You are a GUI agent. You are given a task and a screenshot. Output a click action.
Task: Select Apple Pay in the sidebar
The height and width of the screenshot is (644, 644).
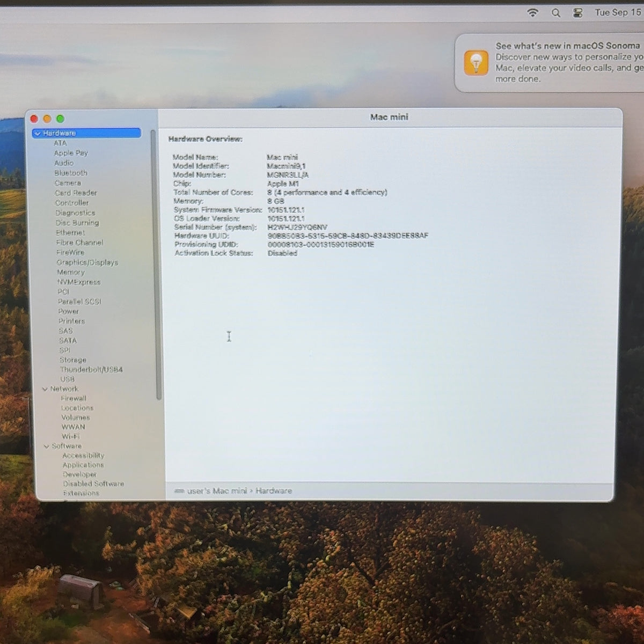(x=71, y=153)
